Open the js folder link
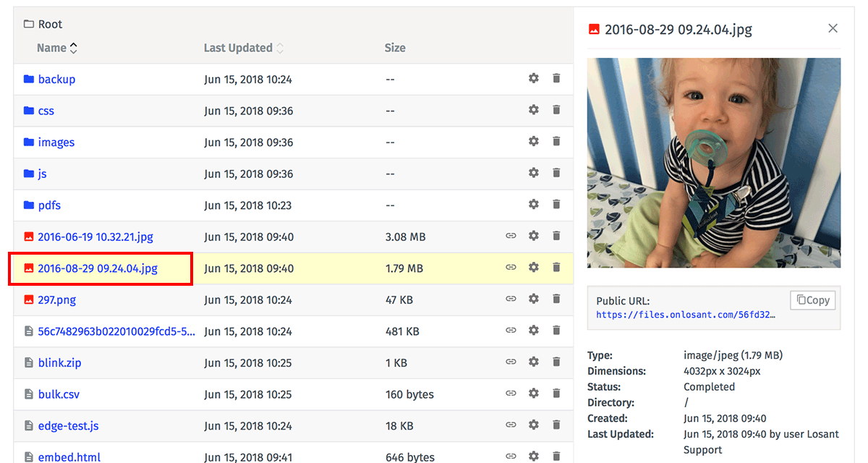Viewport: 868px width, 463px height. pos(43,174)
